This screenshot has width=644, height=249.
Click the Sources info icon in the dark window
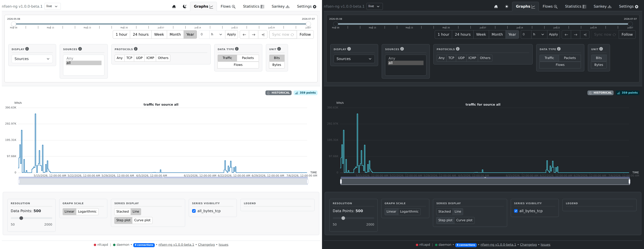(402, 49)
